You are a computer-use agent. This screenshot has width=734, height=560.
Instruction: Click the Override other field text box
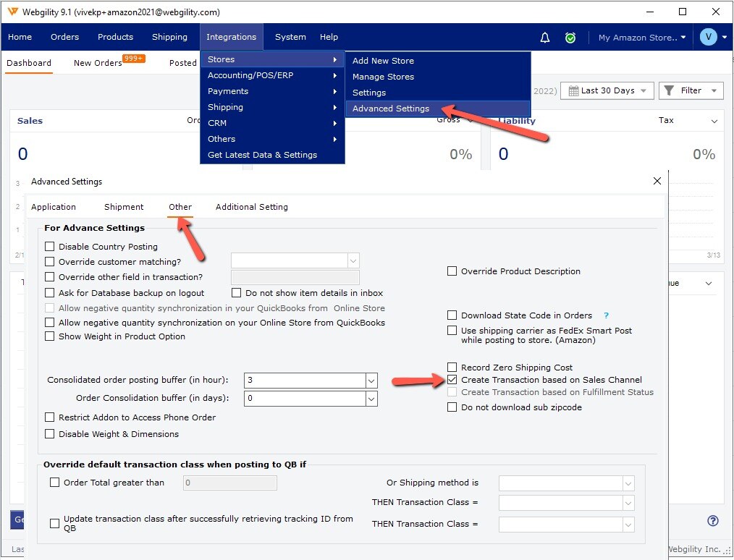295,277
